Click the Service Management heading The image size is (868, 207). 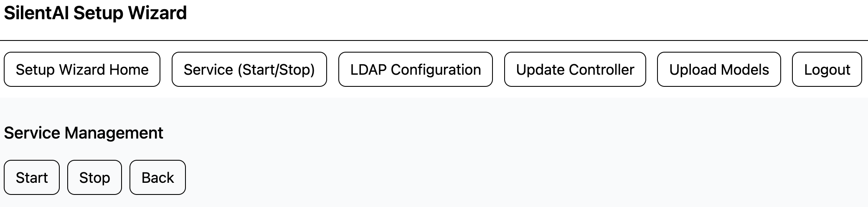[84, 133]
